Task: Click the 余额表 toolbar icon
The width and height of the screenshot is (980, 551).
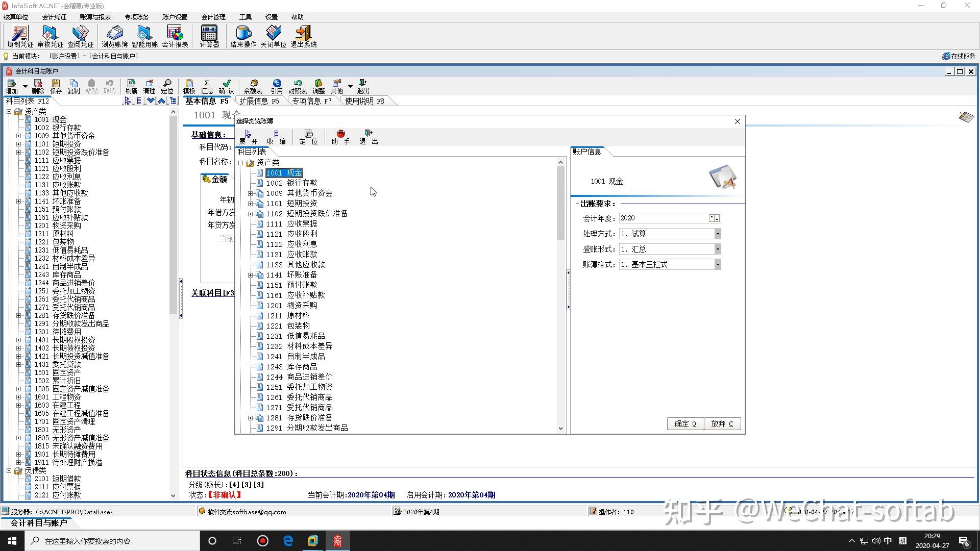Action: 253,86
